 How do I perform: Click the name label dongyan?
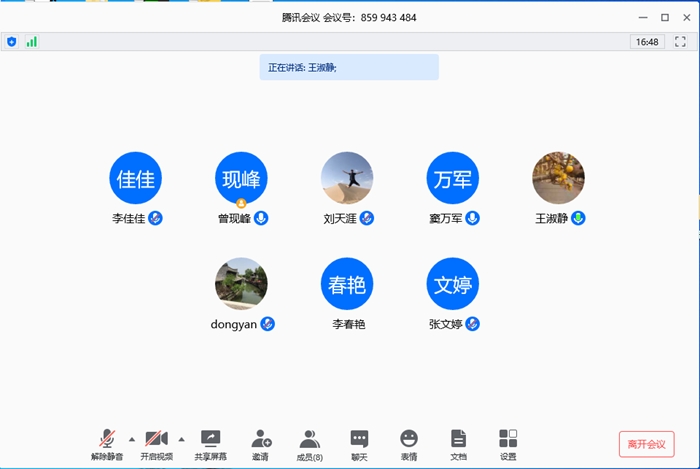click(x=233, y=324)
